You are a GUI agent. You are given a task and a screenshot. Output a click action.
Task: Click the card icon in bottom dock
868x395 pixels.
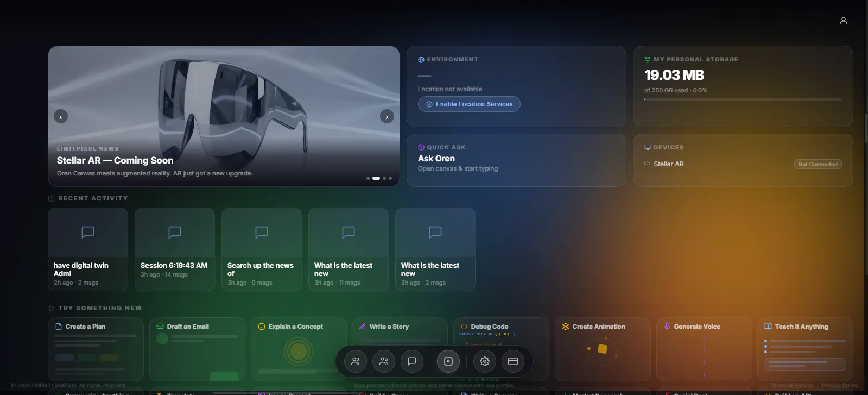(x=513, y=361)
